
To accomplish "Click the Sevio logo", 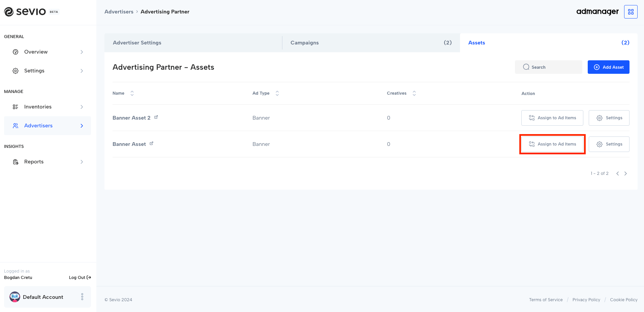I will pyautogui.click(x=25, y=12).
